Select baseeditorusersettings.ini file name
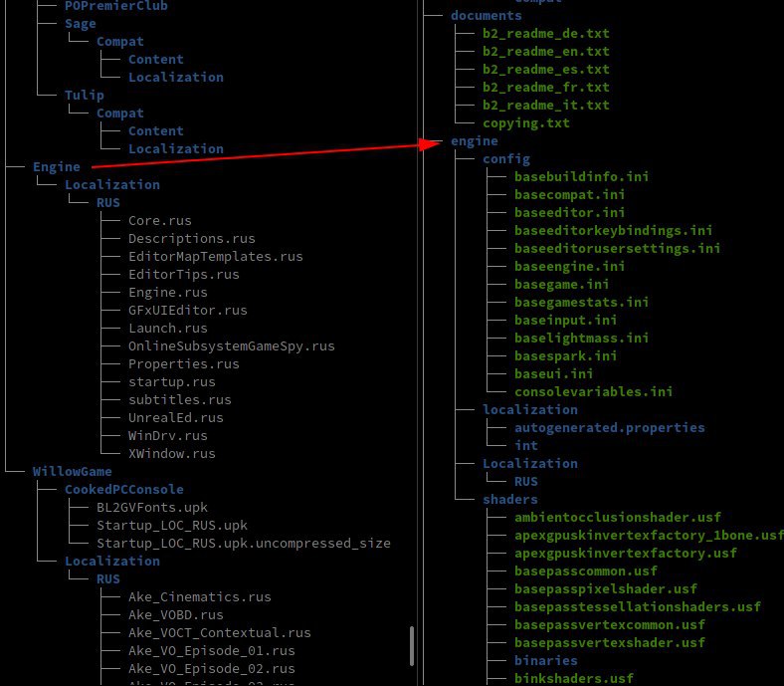The image size is (784, 686). point(617,249)
